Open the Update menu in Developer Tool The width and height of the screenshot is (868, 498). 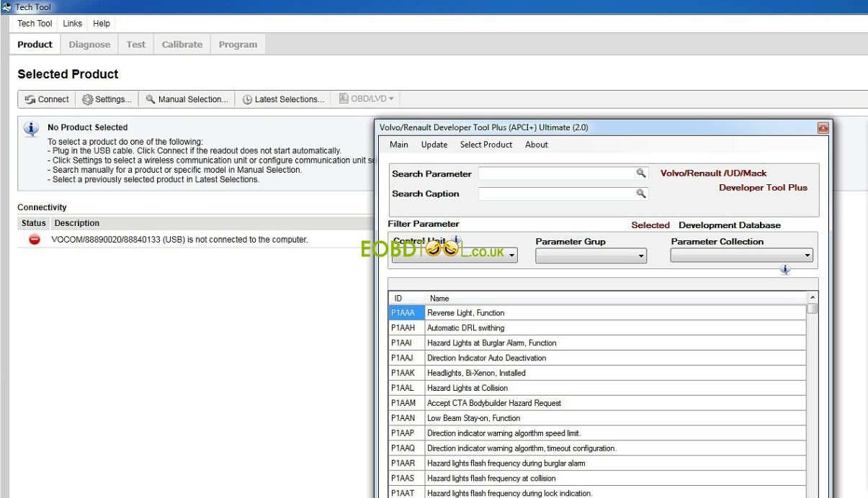point(434,145)
